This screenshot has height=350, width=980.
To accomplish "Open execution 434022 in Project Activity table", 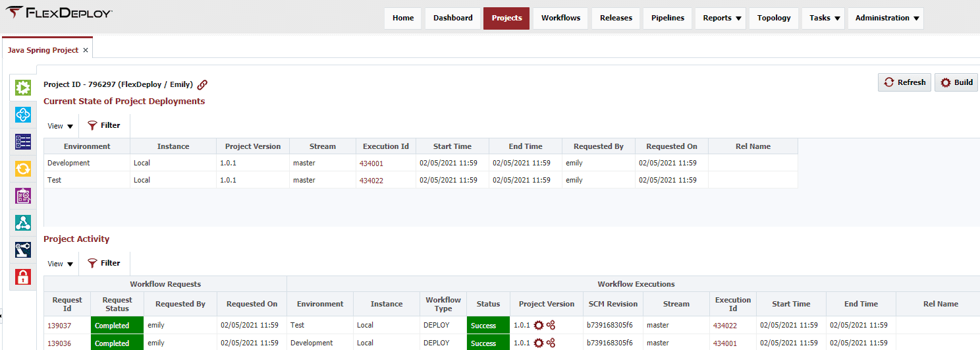I will coord(725,325).
